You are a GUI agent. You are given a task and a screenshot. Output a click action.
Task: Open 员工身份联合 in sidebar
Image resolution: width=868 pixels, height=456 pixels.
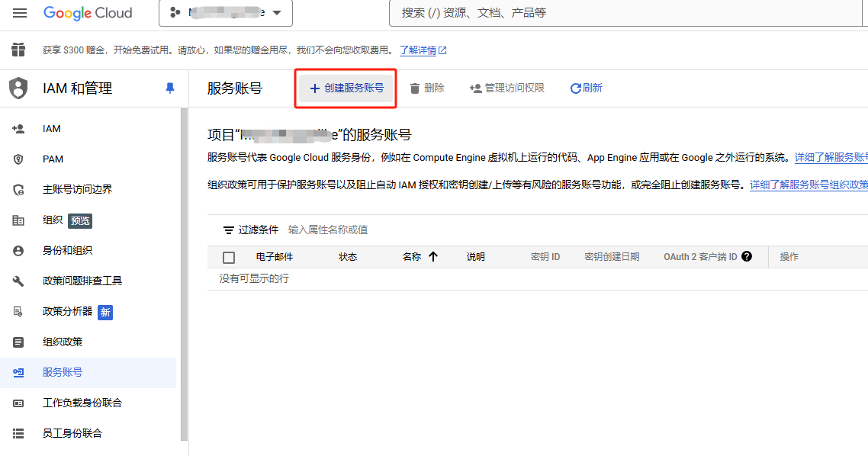coord(88,433)
